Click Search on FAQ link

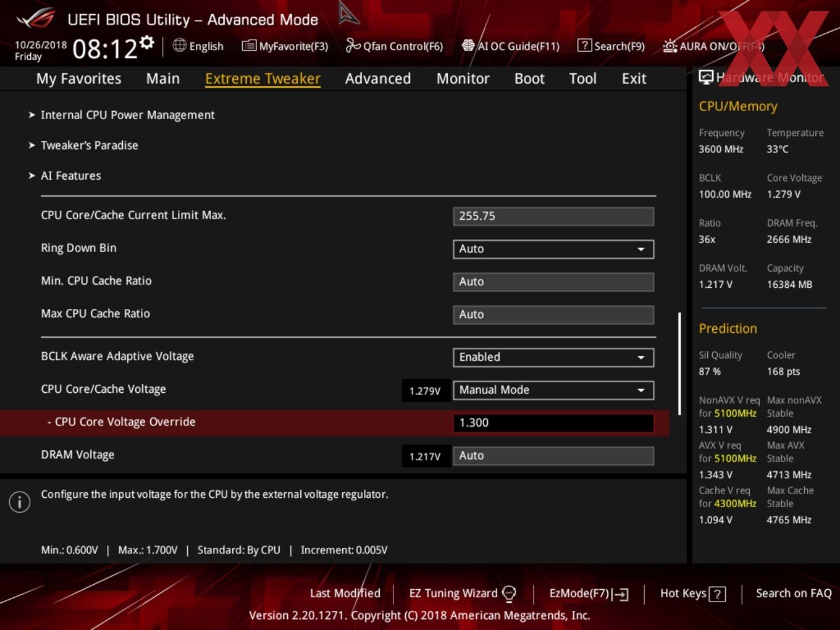tap(794, 593)
